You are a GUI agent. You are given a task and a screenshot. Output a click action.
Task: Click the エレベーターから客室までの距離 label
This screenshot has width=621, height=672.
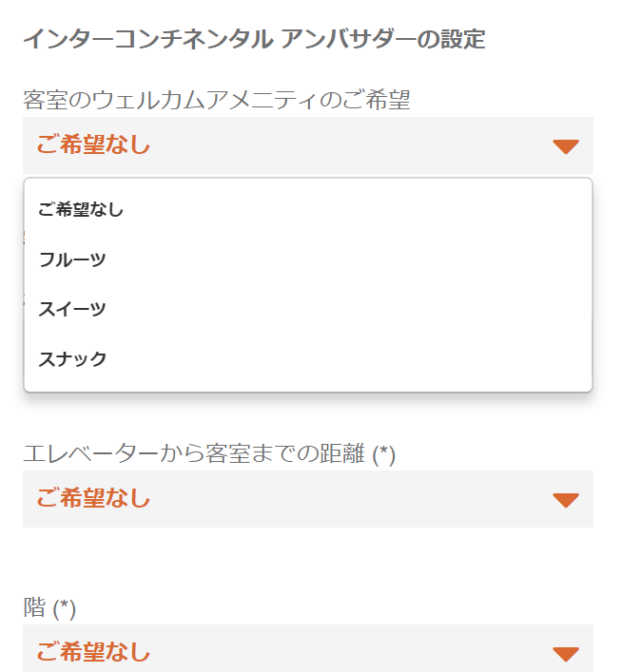[x=195, y=453]
